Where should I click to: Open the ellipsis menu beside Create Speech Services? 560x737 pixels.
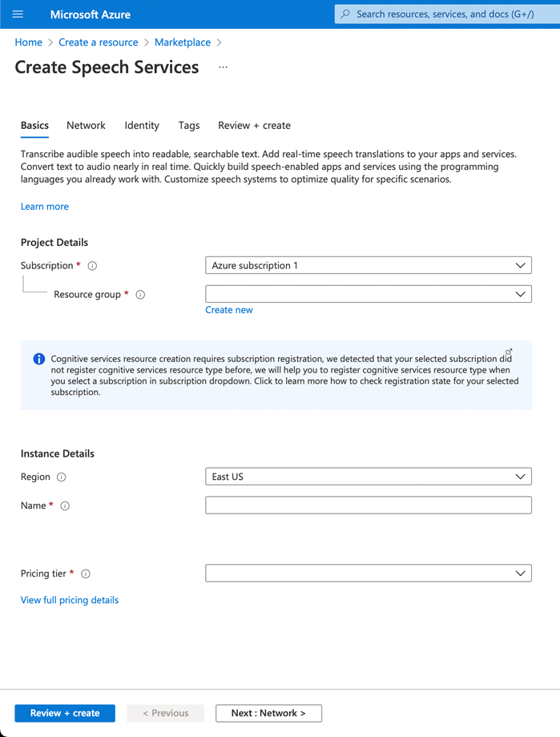[x=223, y=67]
